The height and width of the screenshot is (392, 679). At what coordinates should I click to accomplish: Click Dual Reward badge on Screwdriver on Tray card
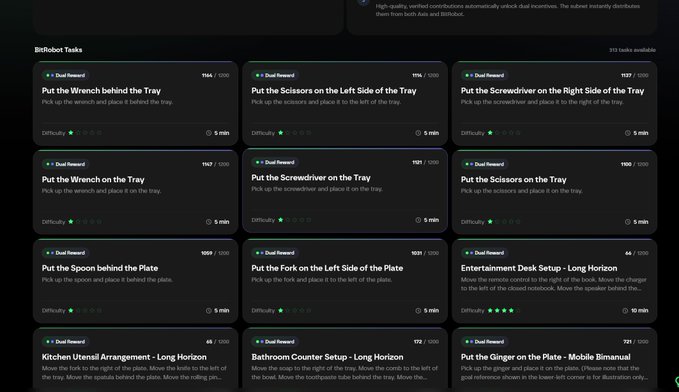click(275, 162)
